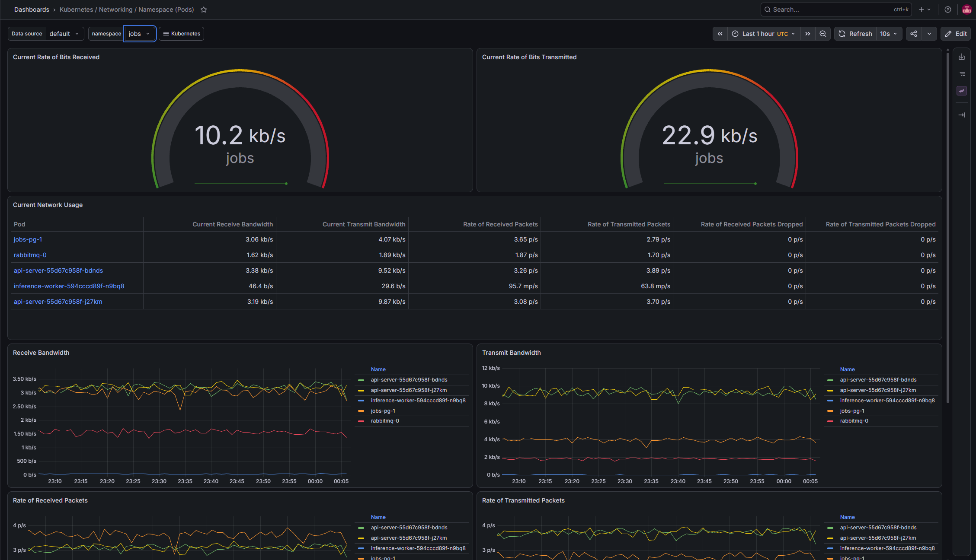Sort by Rate of Transmitted Packets Dropped column
Viewport: 976px width, 560px height.
[x=880, y=224]
